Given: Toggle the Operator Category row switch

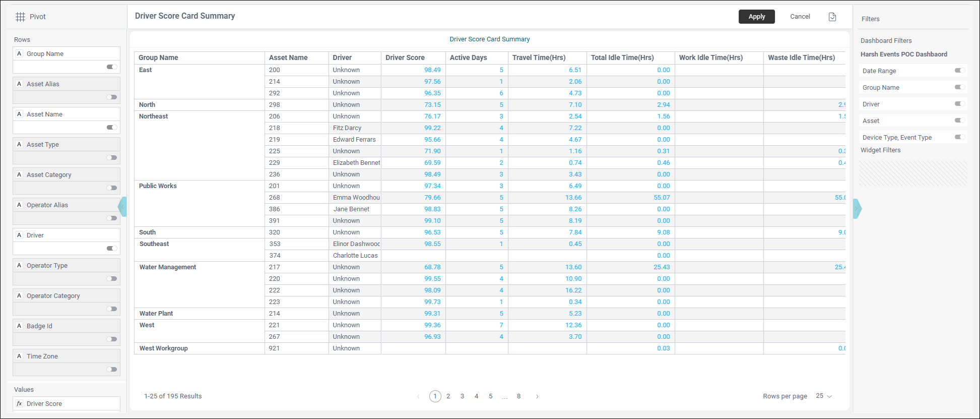Looking at the screenshot, I should pyautogui.click(x=112, y=309).
